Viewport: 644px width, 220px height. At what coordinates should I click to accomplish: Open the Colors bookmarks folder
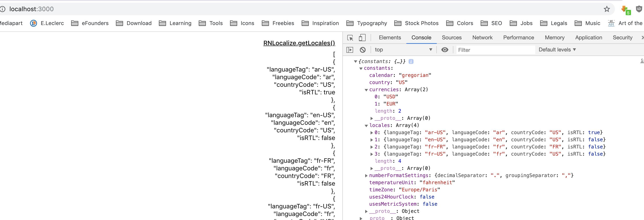(459, 23)
